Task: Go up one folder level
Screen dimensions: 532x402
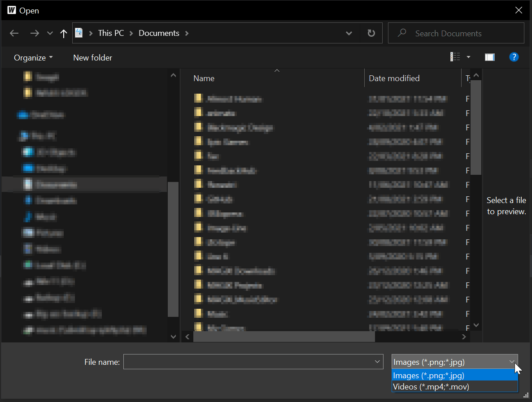Action: tap(63, 34)
